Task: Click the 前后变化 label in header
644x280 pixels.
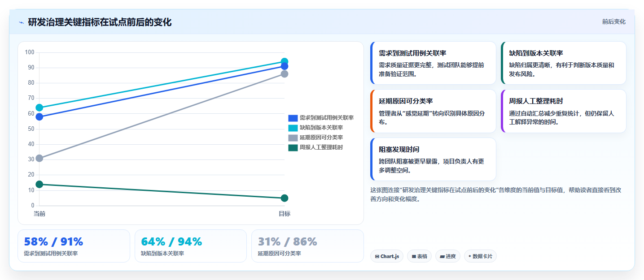Action: pos(613,22)
